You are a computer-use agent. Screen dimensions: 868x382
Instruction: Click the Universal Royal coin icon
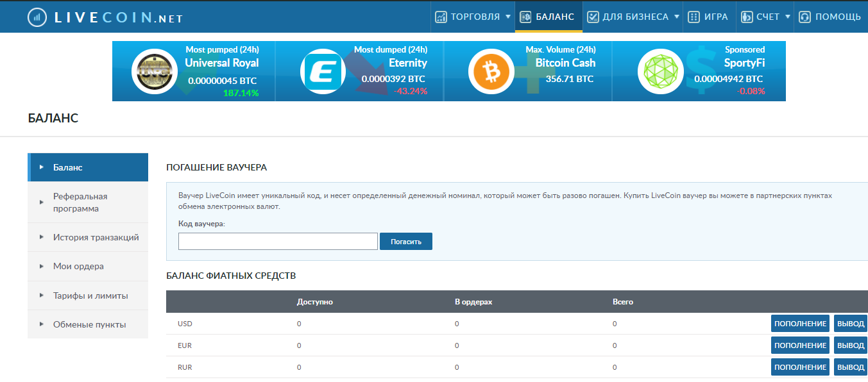154,71
